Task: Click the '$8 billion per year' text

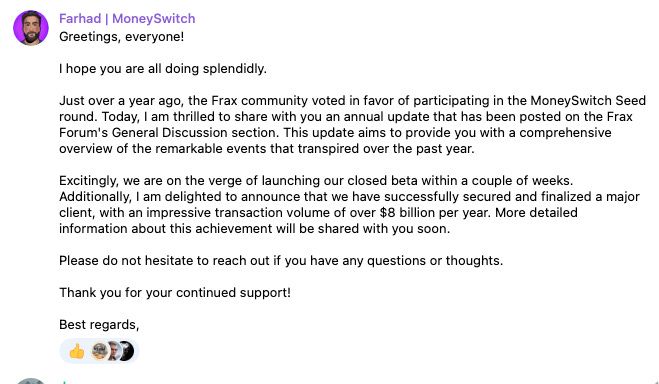Action: pyautogui.click(x=435, y=213)
